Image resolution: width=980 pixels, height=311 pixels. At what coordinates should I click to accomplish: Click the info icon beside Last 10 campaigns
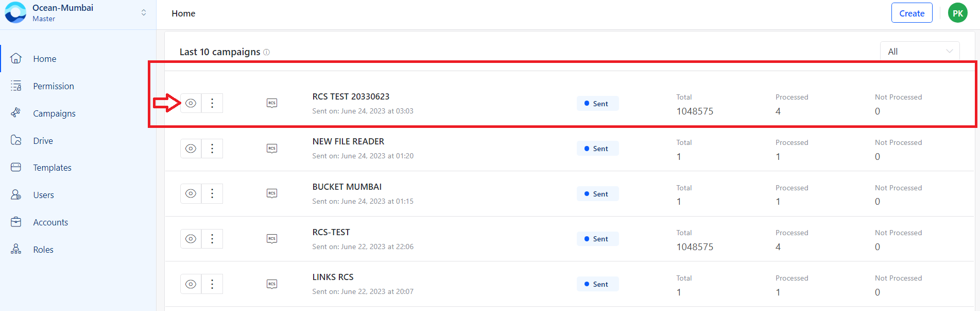(266, 52)
